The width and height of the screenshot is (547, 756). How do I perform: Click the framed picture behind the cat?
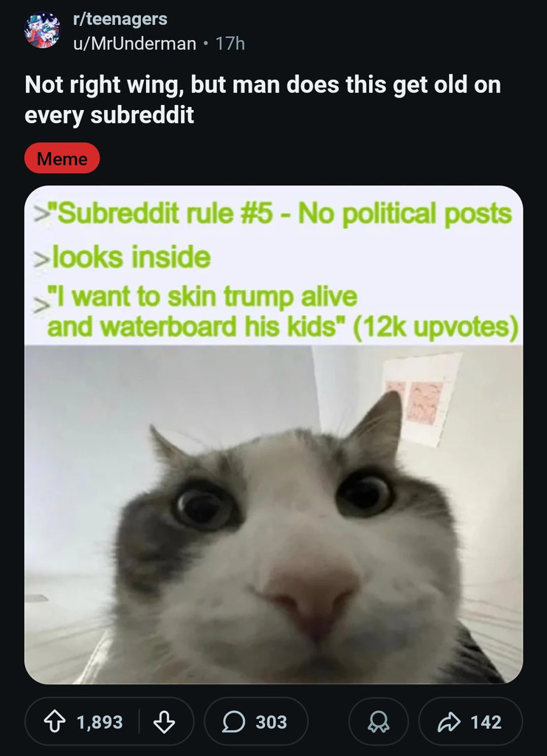(422, 399)
